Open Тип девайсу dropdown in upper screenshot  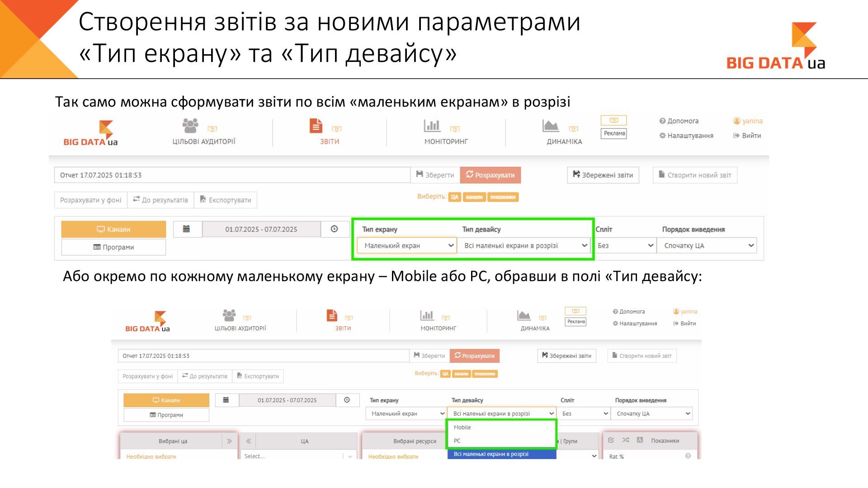(x=524, y=245)
